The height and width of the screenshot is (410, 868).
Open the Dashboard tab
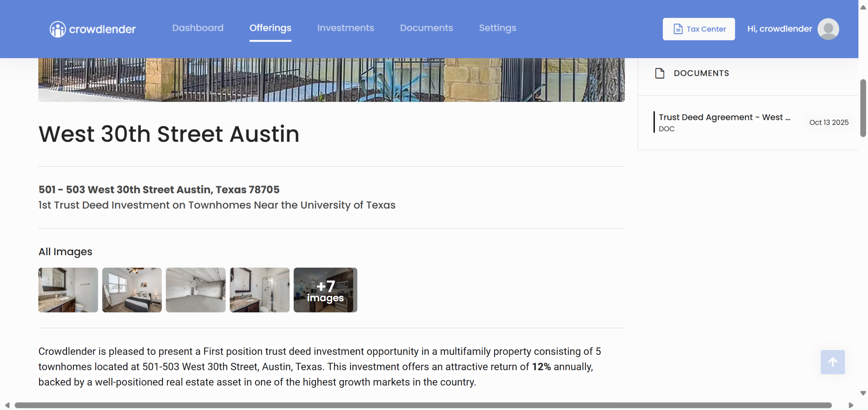(x=198, y=28)
